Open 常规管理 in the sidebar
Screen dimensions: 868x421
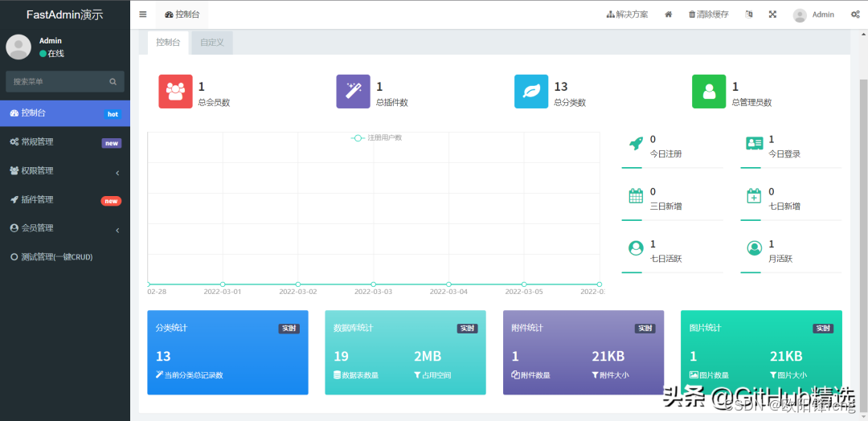click(65, 142)
